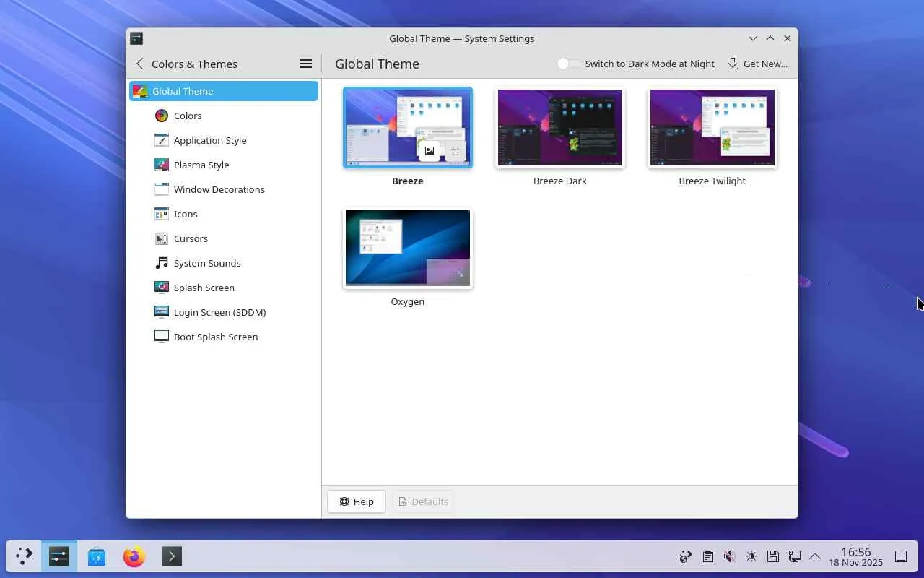The width and height of the screenshot is (924, 578).
Task: Open the brightness tray icon
Action: click(x=751, y=556)
